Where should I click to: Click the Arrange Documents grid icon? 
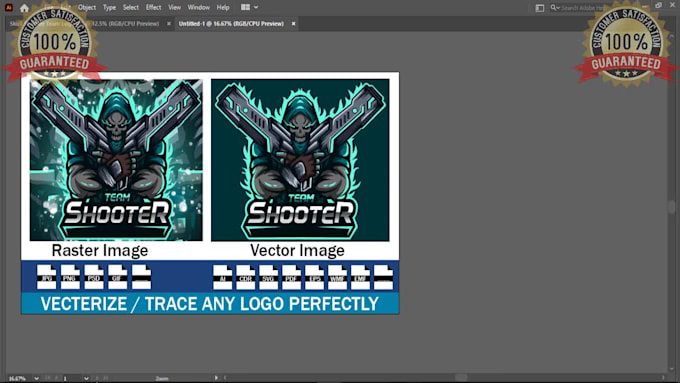(245, 7)
